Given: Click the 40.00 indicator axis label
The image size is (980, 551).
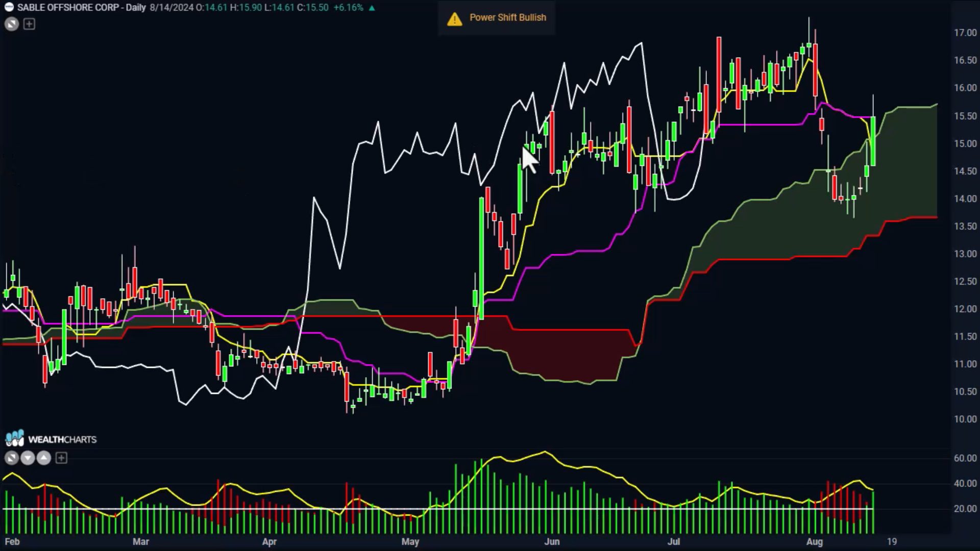Looking at the screenshot, I should (965, 483).
